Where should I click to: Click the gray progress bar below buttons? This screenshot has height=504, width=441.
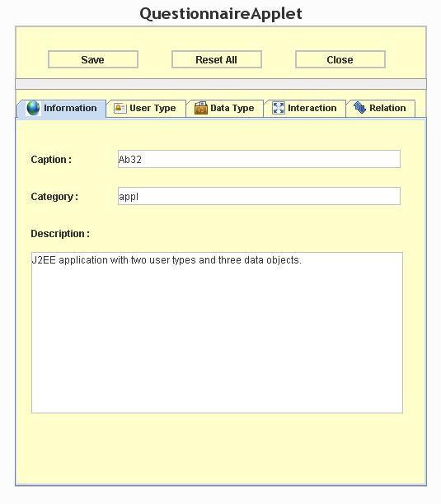[x=221, y=84]
